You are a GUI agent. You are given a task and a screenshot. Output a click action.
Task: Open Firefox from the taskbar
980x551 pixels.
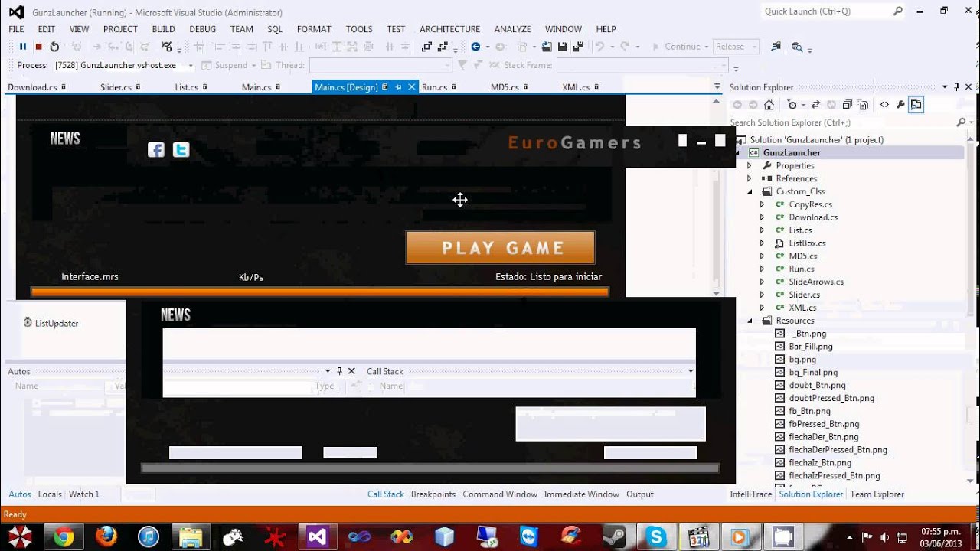pos(106,536)
